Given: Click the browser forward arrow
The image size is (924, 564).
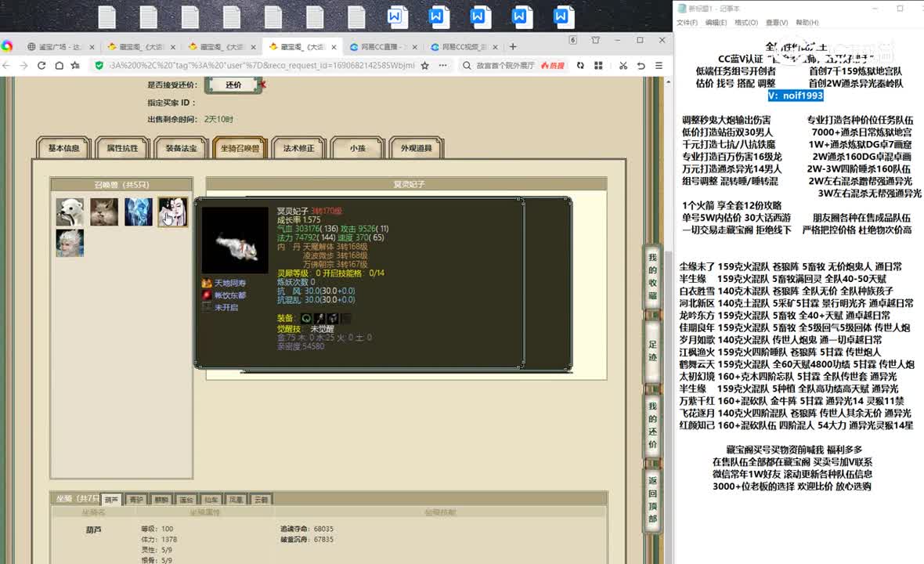Looking at the screenshot, I should [24, 66].
